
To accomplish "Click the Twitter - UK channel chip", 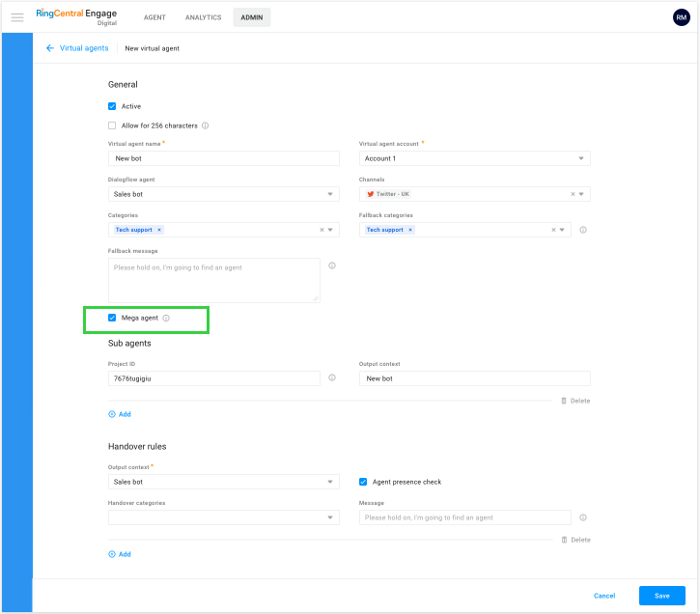I will pos(388,194).
